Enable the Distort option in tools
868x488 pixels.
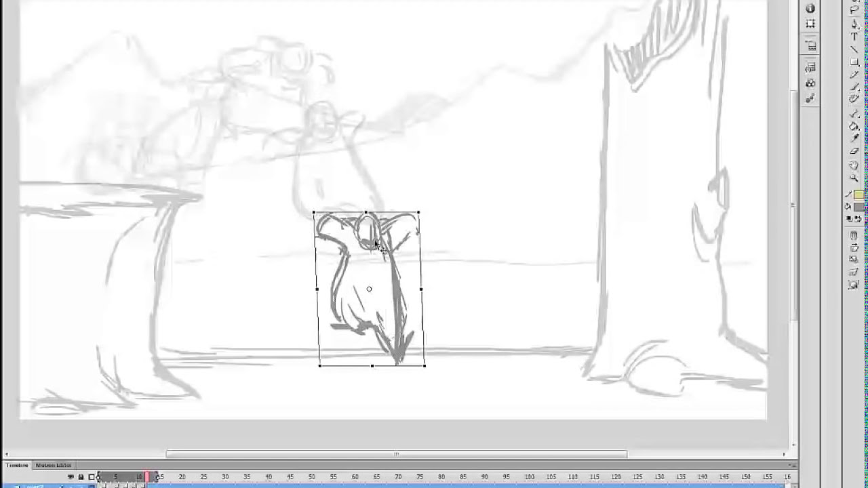pyautogui.click(x=854, y=272)
